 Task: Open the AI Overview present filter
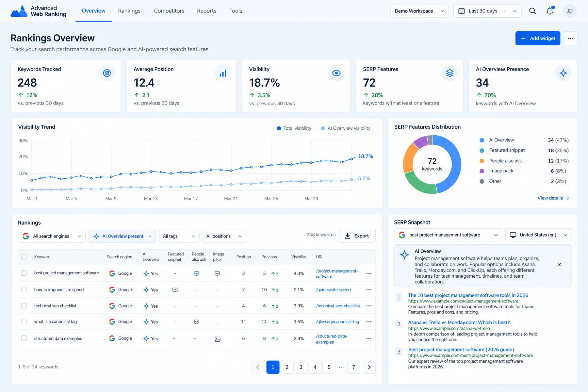[x=122, y=236]
